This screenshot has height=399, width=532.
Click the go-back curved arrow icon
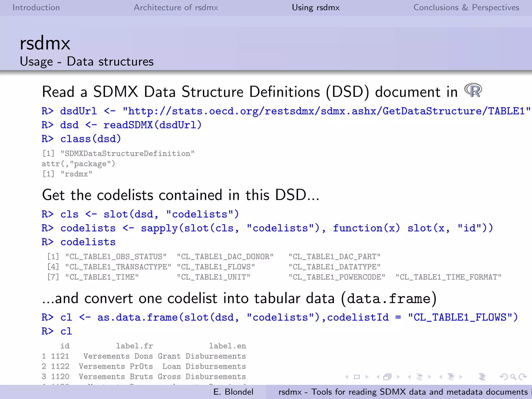(x=504, y=377)
